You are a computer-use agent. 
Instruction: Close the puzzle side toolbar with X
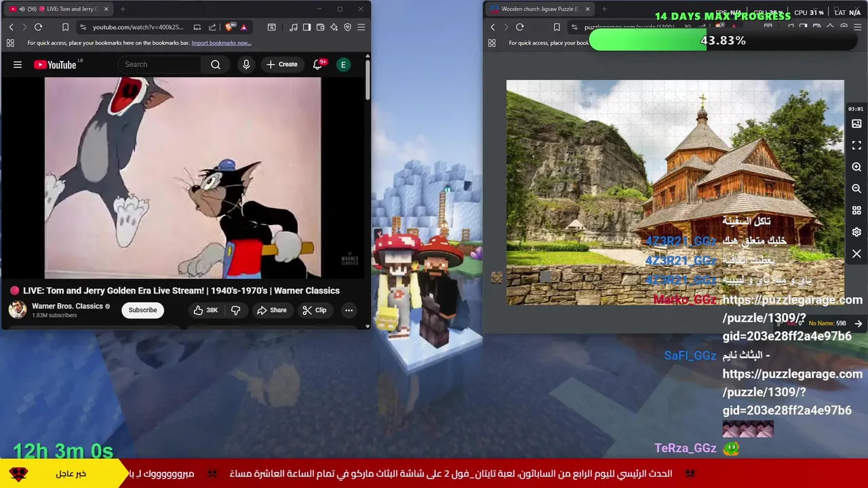[x=856, y=254]
